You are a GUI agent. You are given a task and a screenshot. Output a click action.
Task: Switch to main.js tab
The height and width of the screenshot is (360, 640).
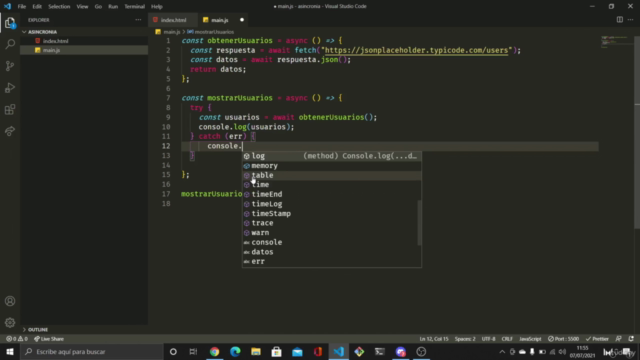coord(224,20)
